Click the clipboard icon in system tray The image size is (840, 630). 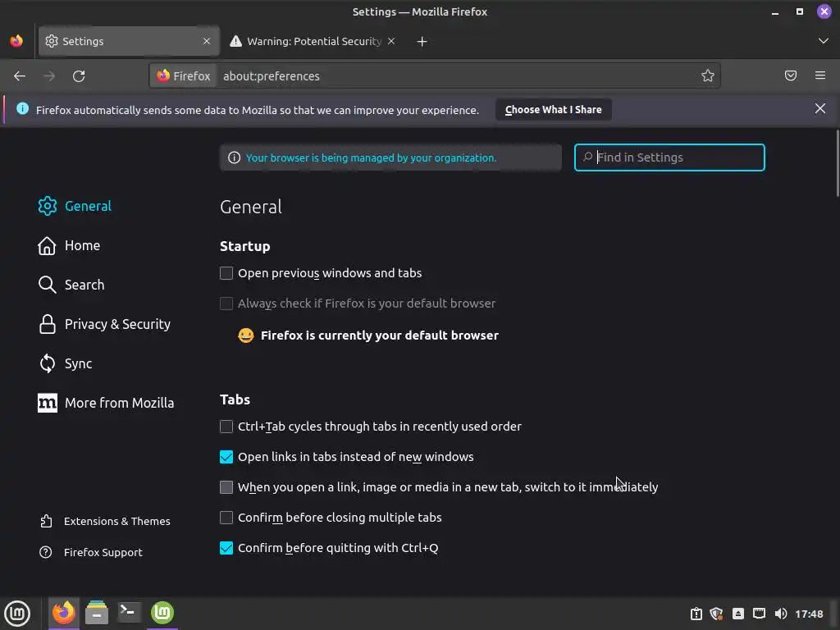696,614
